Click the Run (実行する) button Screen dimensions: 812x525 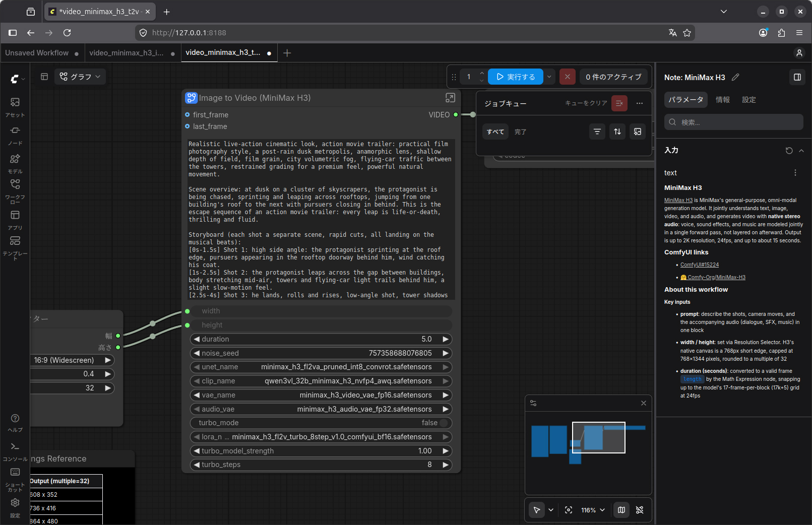(516, 77)
